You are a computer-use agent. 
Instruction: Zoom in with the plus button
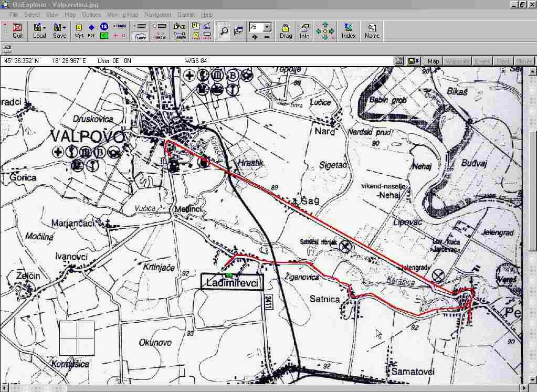click(255, 37)
